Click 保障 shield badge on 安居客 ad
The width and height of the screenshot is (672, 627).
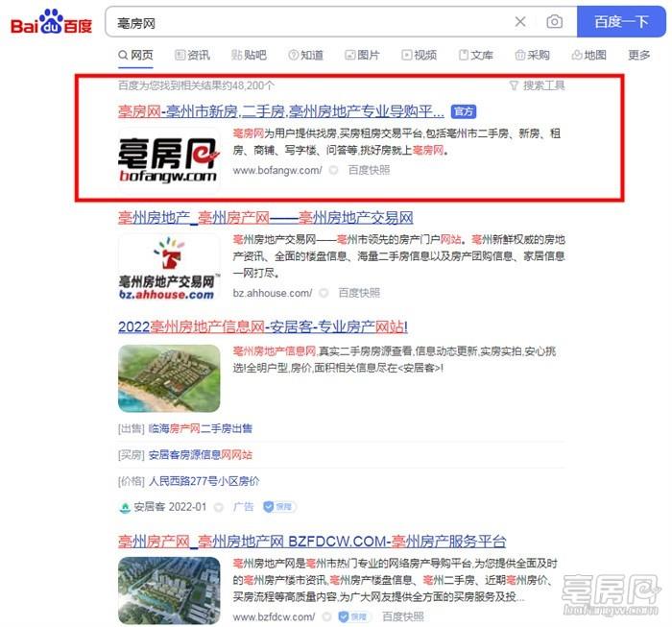click(x=279, y=507)
